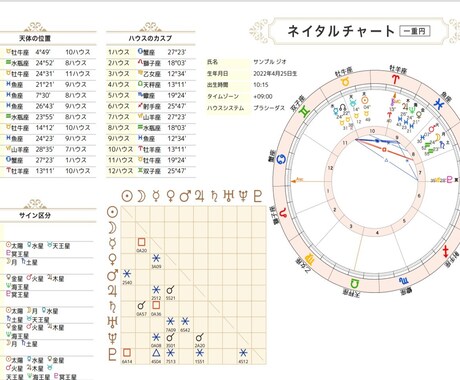Image resolution: width=460 pixels, height=380 pixels.
Task: Click the conjunction aspect cell labeled 0A57
Action: (142, 308)
